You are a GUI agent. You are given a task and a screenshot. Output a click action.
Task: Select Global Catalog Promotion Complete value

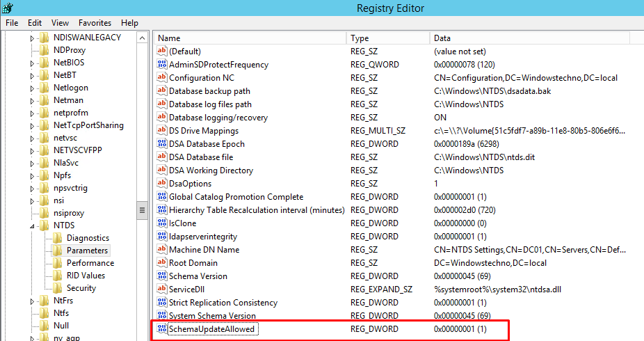point(236,197)
